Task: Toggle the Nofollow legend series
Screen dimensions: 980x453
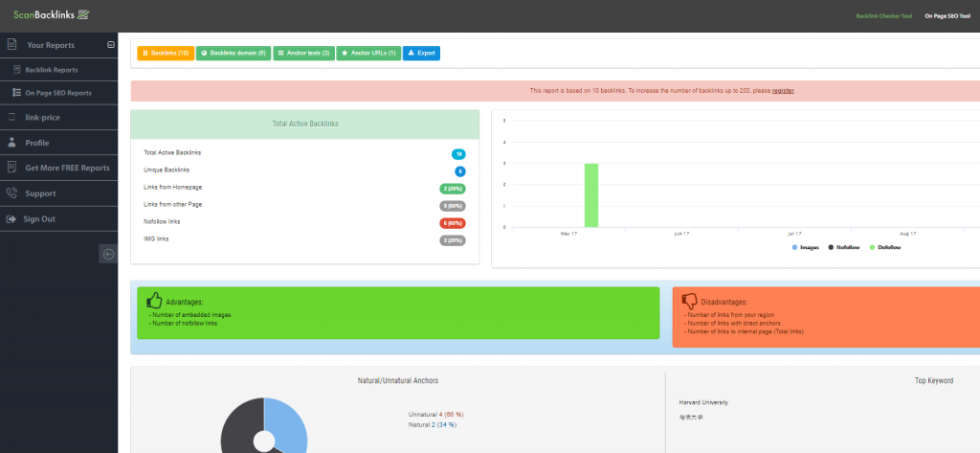Action: pyautogui.click(x=844, y=248)
